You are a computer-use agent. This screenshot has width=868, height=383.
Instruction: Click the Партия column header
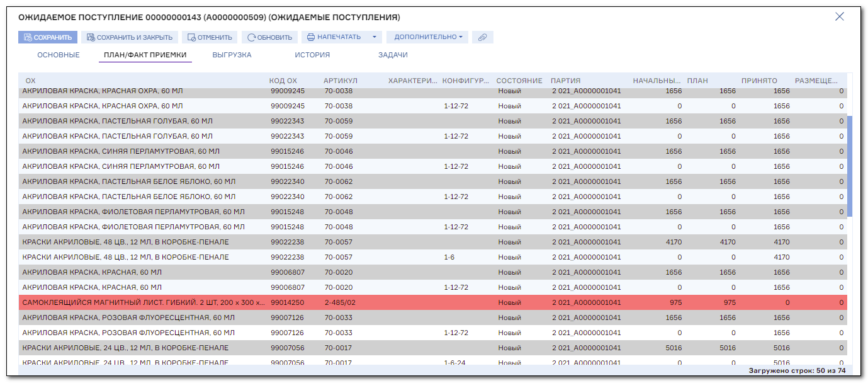point(566,81)
